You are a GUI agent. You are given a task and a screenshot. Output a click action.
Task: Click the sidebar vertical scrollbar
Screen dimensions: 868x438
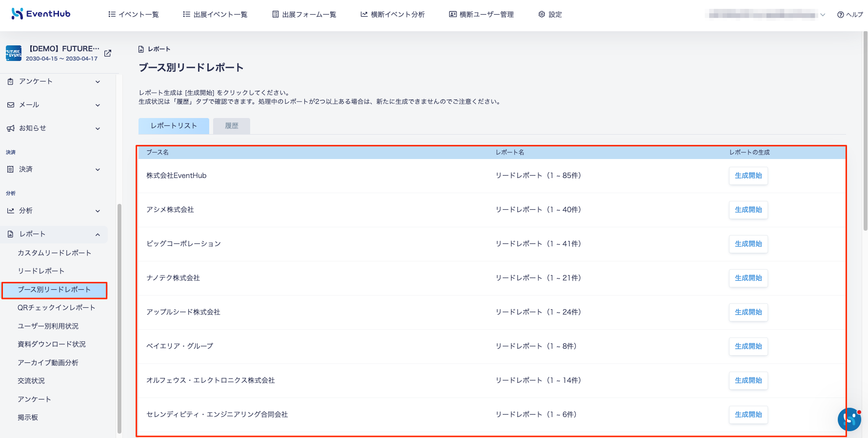coord(119,319)
